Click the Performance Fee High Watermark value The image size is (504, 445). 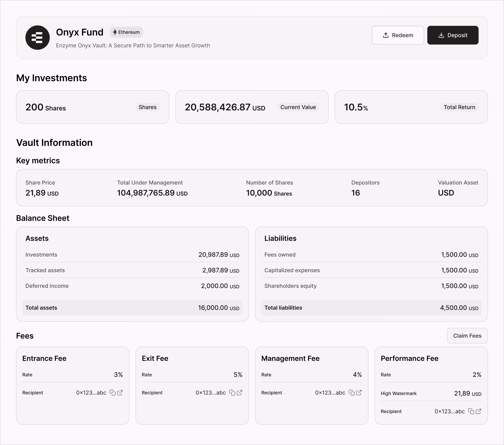[468, 393]
